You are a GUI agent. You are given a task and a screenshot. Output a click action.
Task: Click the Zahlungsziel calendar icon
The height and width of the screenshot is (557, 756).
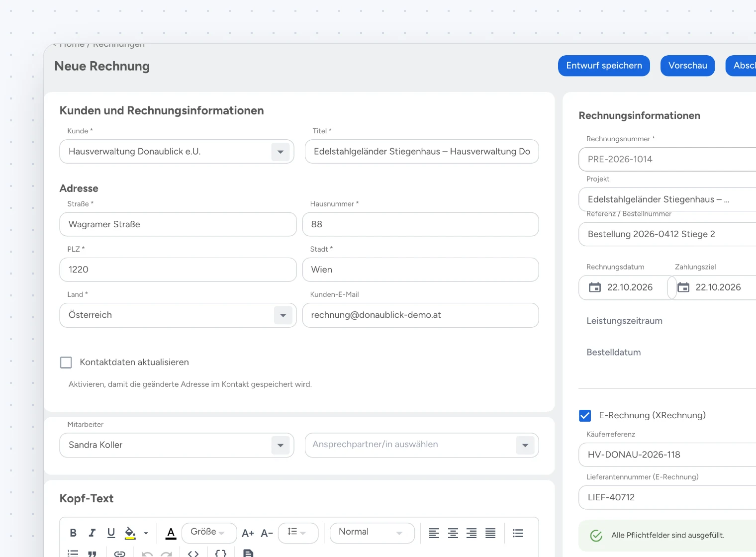[683, 287]
